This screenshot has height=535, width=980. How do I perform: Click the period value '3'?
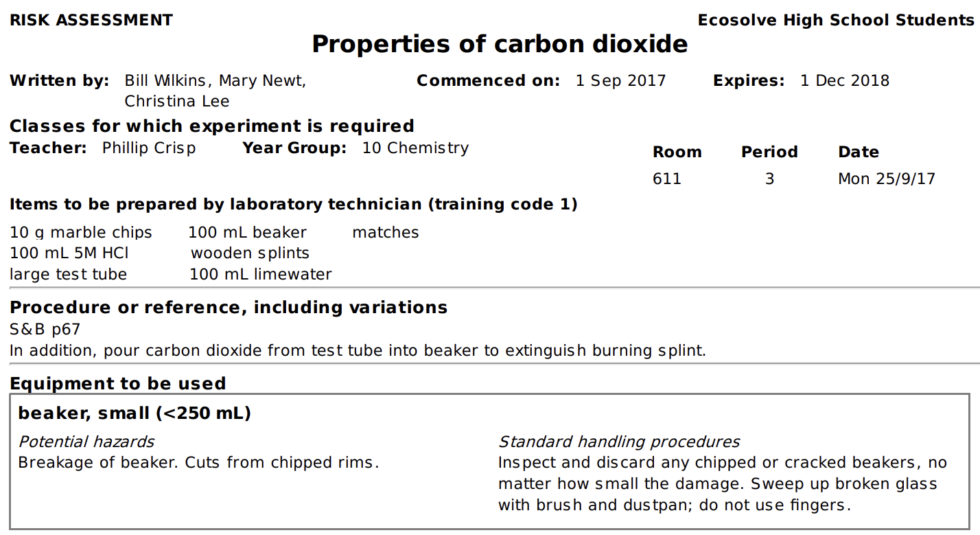tap(769, 179)
